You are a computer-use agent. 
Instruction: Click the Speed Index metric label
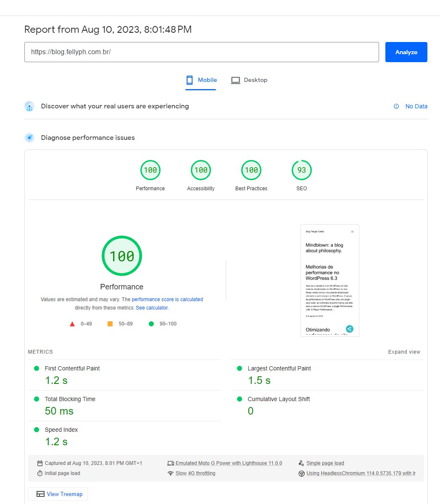tap(61, 430)
